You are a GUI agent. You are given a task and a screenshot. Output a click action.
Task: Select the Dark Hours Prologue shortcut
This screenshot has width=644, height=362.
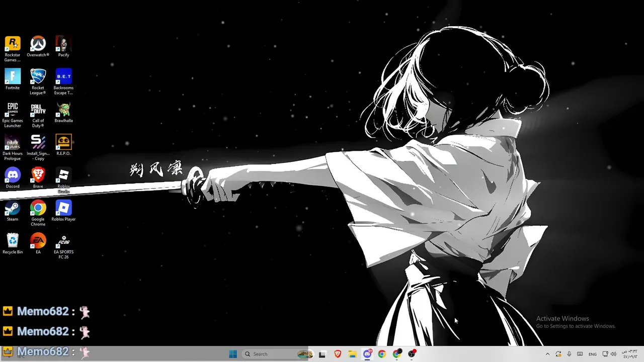13,147
